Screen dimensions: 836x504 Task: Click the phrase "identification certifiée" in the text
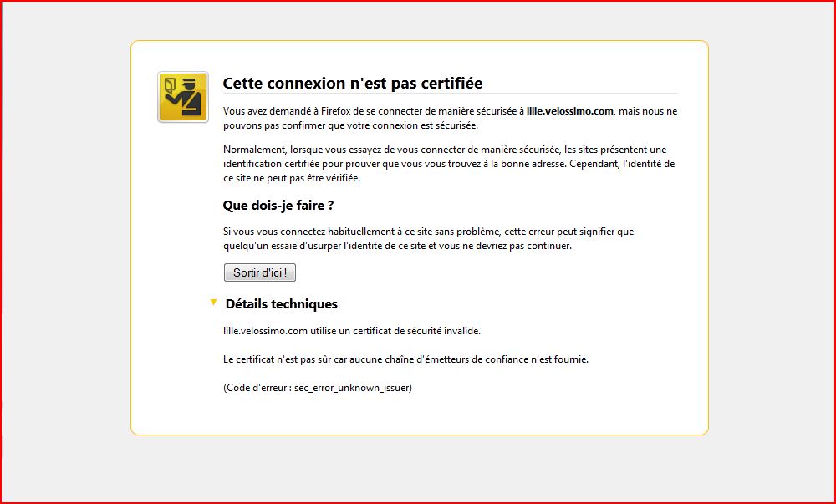(273, 164)
